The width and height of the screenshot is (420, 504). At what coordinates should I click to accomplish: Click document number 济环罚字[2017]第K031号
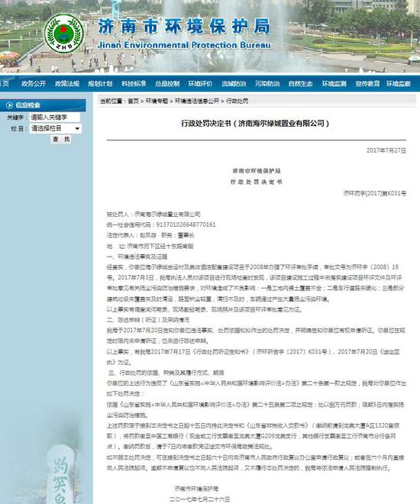pyautogui.click(x=375, y=193)
